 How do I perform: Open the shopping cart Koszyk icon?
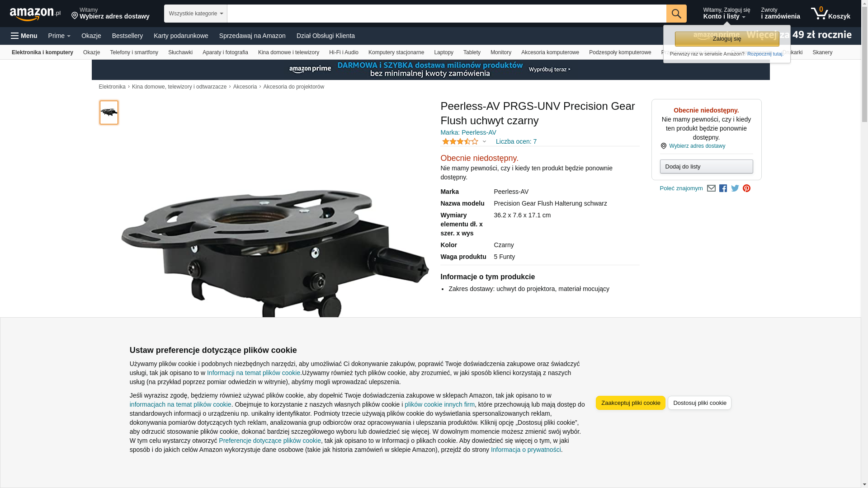(830, 14)
